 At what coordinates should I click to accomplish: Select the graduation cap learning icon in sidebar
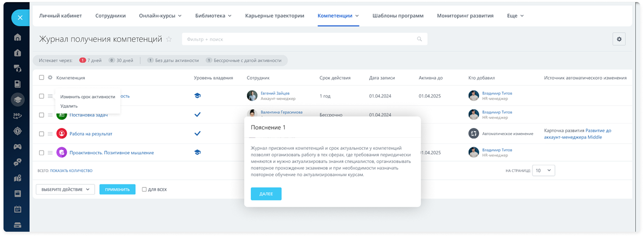pos(18,100)
